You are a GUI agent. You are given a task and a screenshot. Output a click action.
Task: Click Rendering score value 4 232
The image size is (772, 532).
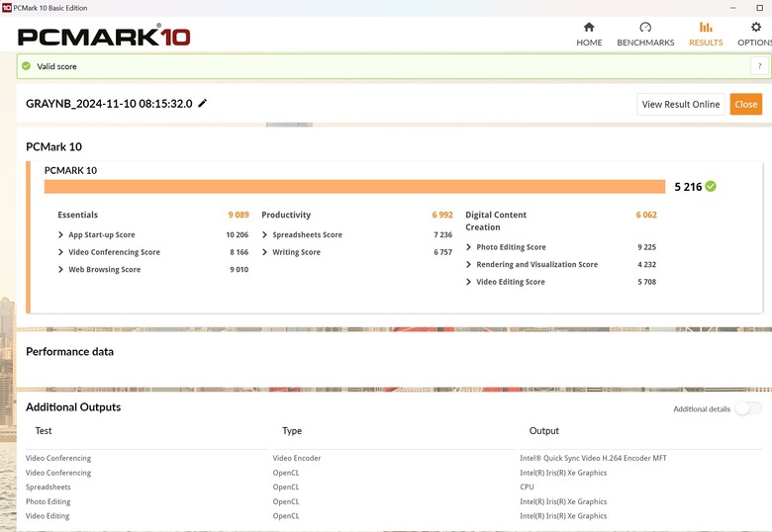(x=646, y=265)
